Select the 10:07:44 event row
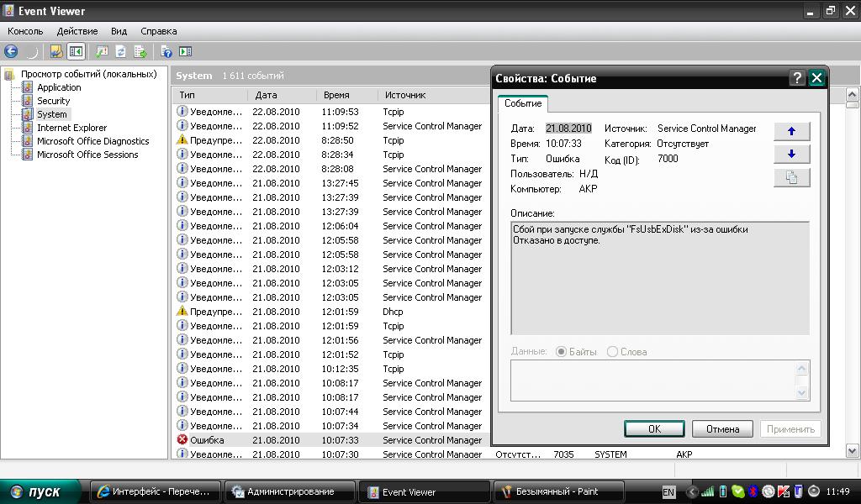The width and height of the screenshot is (861, 504). [330, 412]
